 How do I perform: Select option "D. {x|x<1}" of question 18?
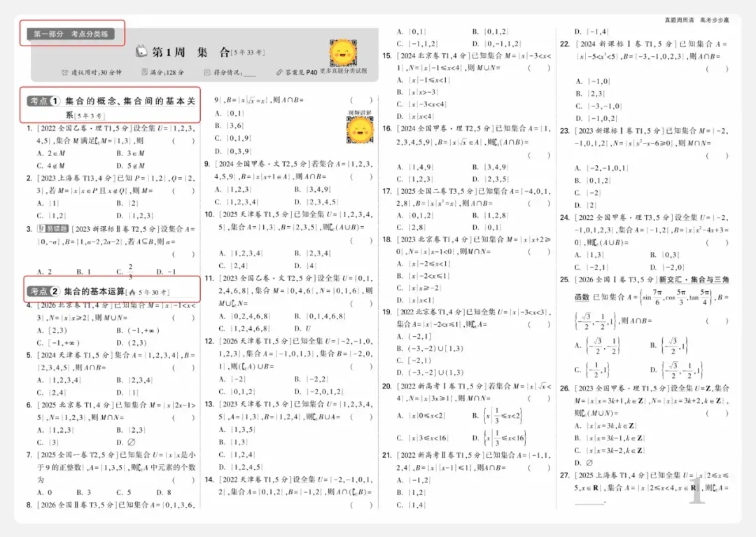tap(415, 300)
